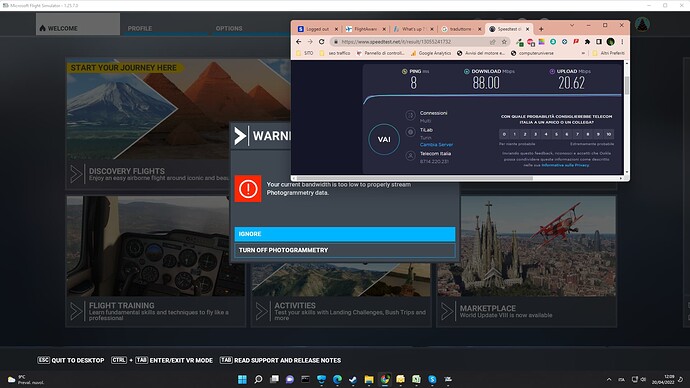Click the TiLab server globe icon

click(x=410, y=132)
